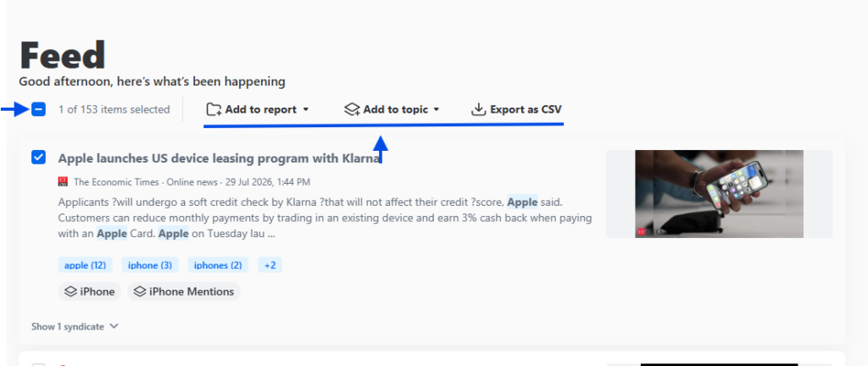Open the iPhone article thumbnail image
The width and height of the screenshot is (868, 366).
tap(719, 194)
